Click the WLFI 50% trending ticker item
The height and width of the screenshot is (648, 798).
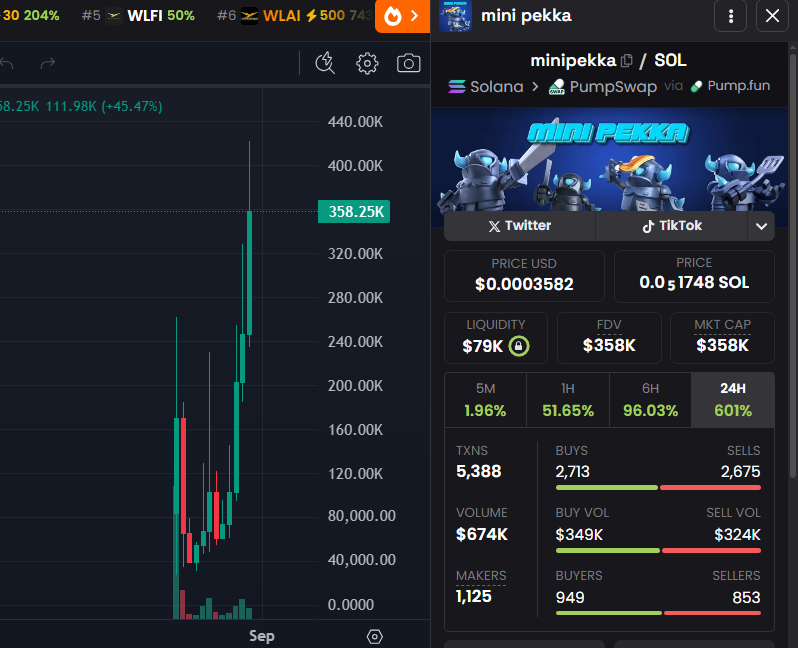click(x=138, y=16)
